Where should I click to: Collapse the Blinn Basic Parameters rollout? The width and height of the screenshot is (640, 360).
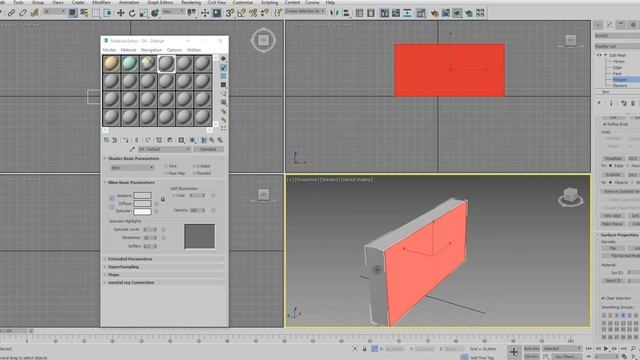(131, 182)
